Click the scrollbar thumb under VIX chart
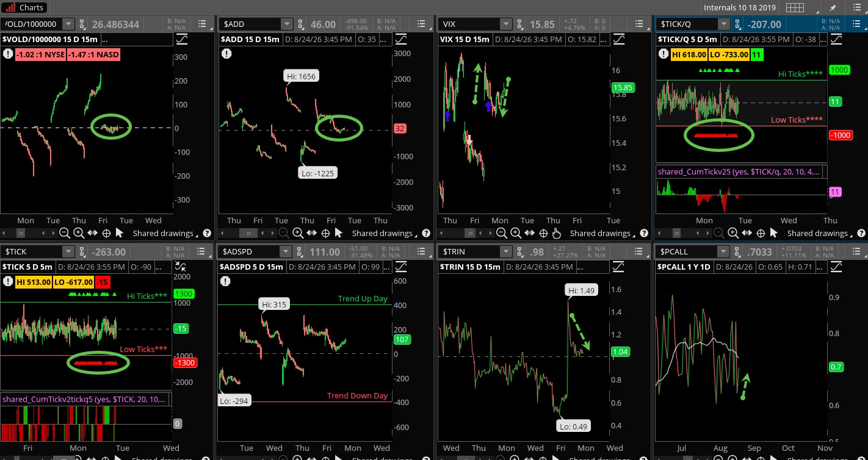 470,233
